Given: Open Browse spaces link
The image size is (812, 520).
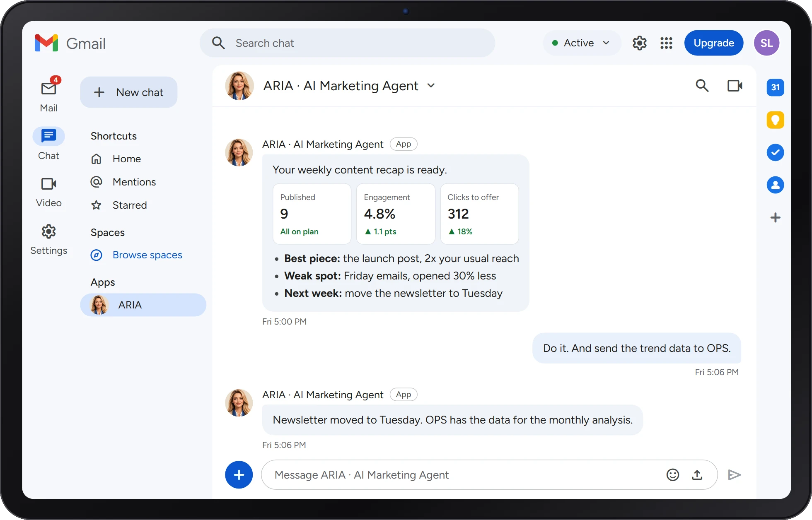Looking at the screenshot, I should tap(147, 255).
